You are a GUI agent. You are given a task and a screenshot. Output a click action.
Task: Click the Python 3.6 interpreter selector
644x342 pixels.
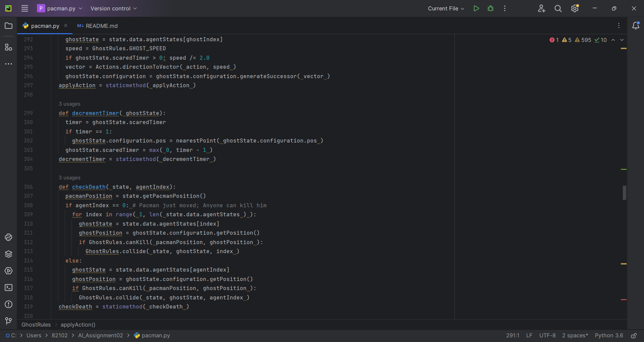click(609, 335)
